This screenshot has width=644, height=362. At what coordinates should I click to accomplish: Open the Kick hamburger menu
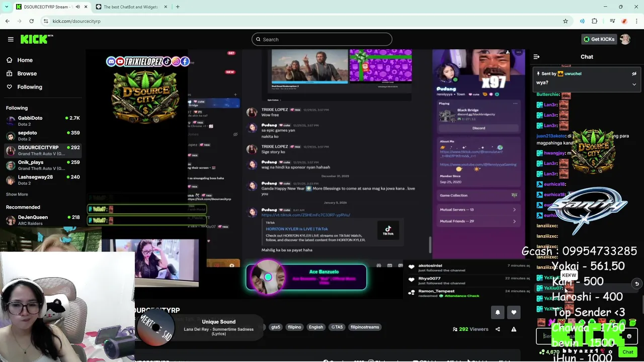coord(11,39)
